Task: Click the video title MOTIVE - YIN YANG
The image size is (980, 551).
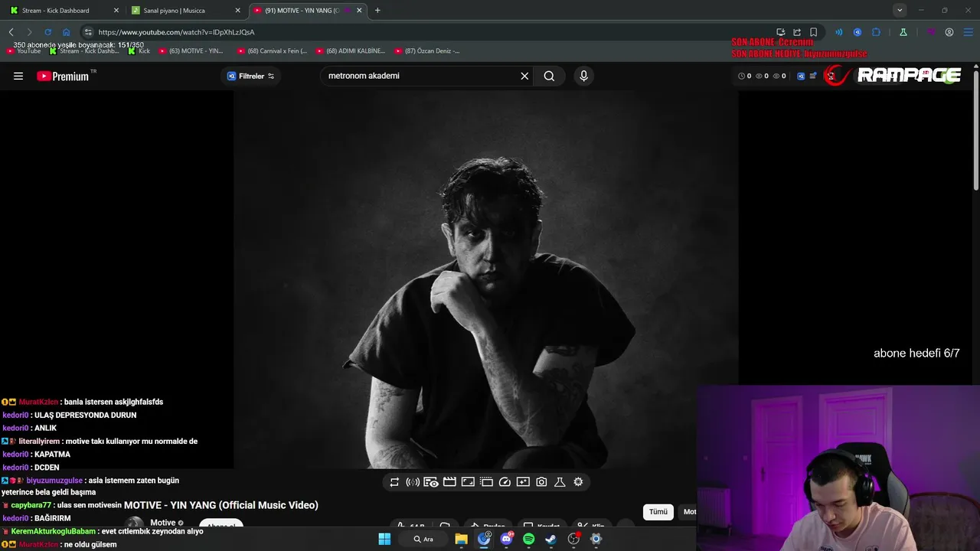Action: (x=220, y=505)
